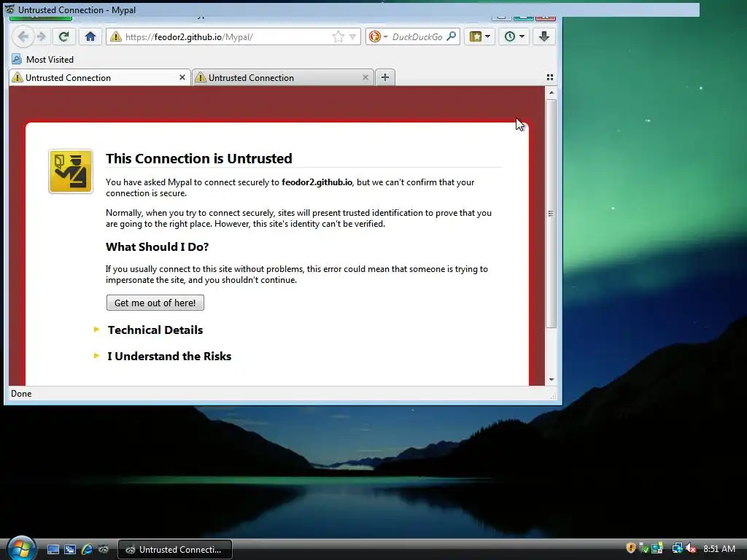Click the warning icon in address bar
Image resolution: width=747 pixels, height=560 pixels.
[x=116, y=36]
